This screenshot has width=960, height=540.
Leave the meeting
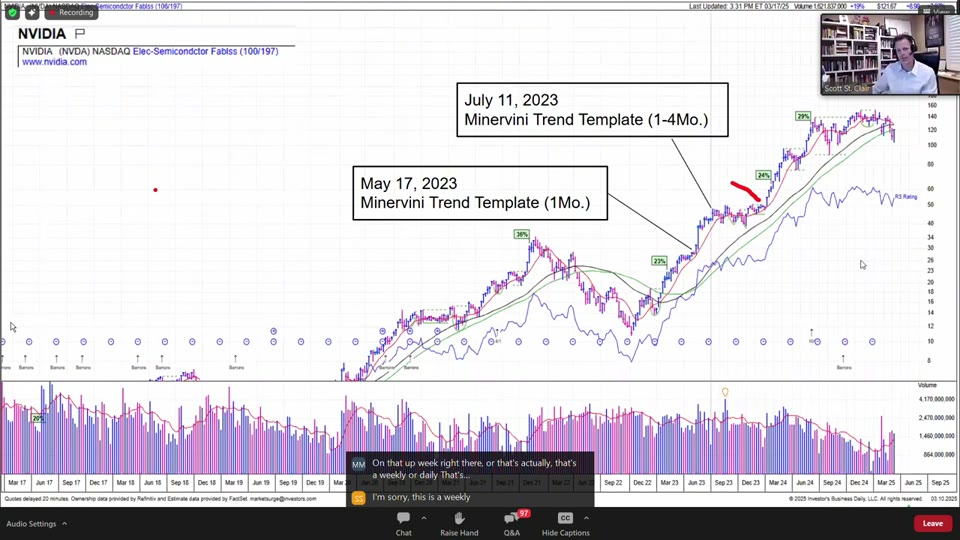point(932,523)
